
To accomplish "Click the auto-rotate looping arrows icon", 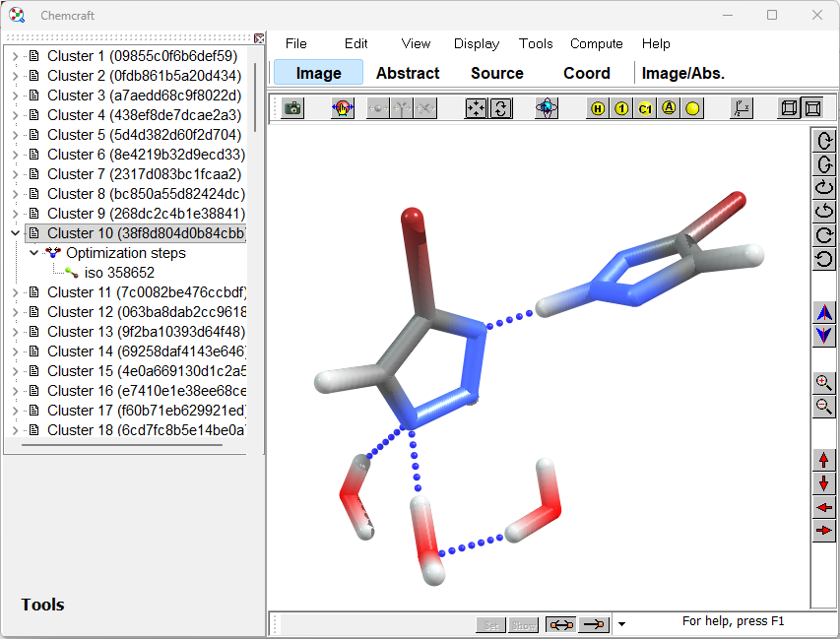I will [x=500, y=108].
